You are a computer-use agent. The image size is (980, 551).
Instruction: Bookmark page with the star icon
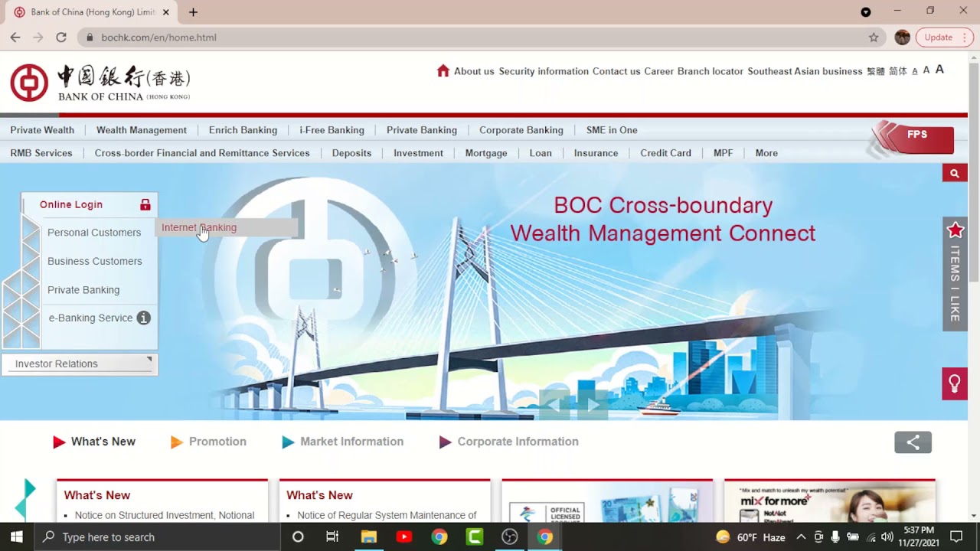click(x=874, y=37)
